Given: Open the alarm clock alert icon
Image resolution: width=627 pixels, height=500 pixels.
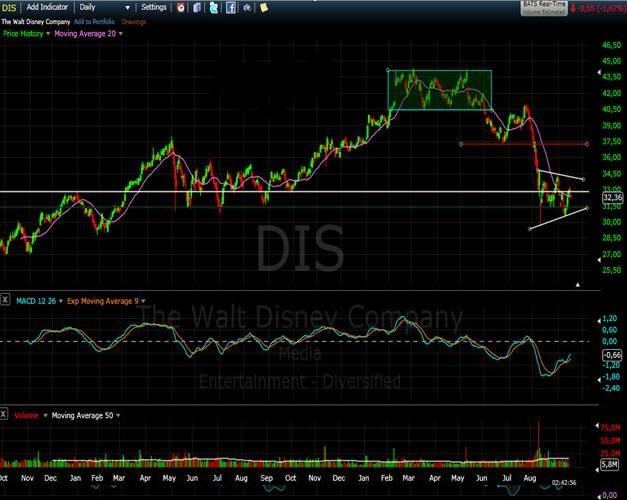Looking at the screenshot, I should pos(181,7).
